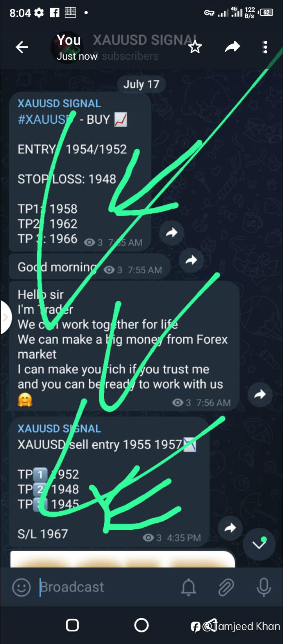Tap the attachment paperclip icon

pos(226,587)
